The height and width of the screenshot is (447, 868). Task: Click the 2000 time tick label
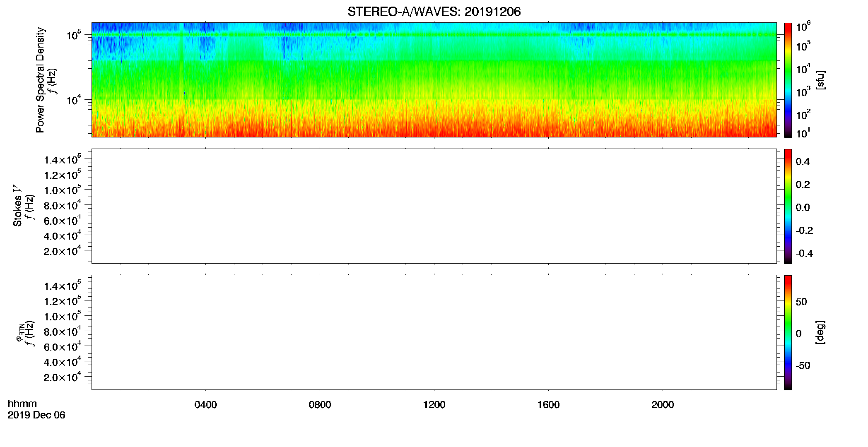click(x=663, y=405)
